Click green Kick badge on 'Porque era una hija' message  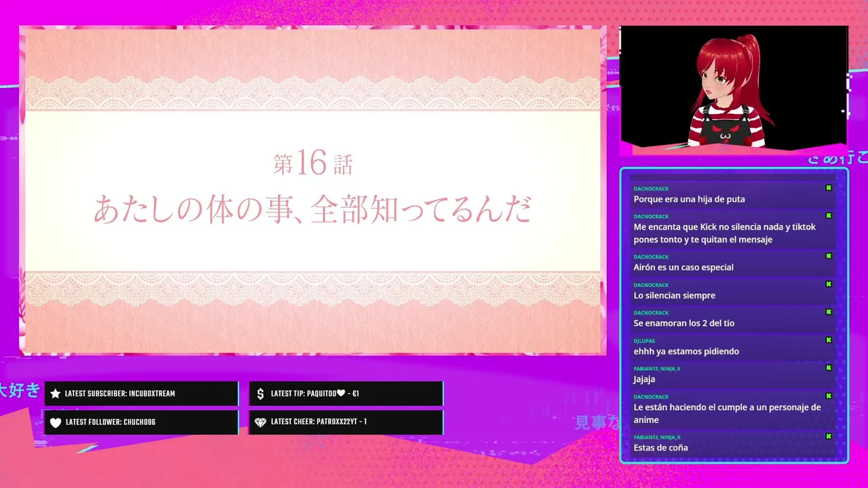(x=829, y=188)
